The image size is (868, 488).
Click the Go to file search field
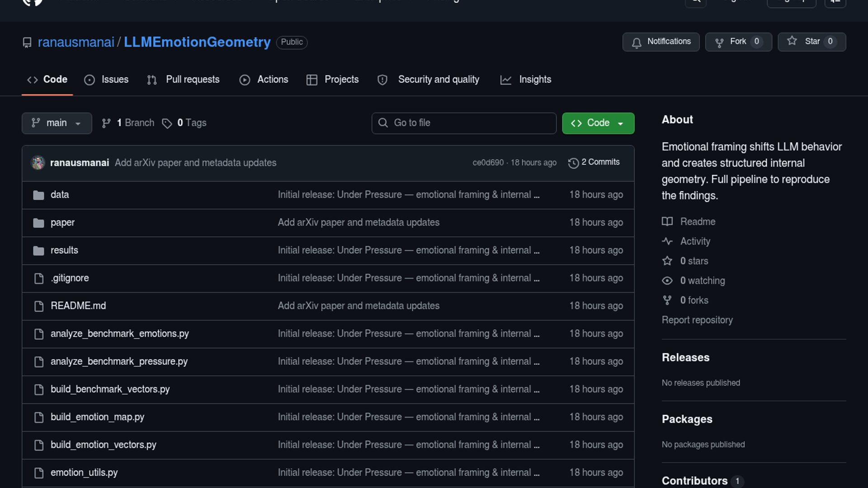[464, 123]
